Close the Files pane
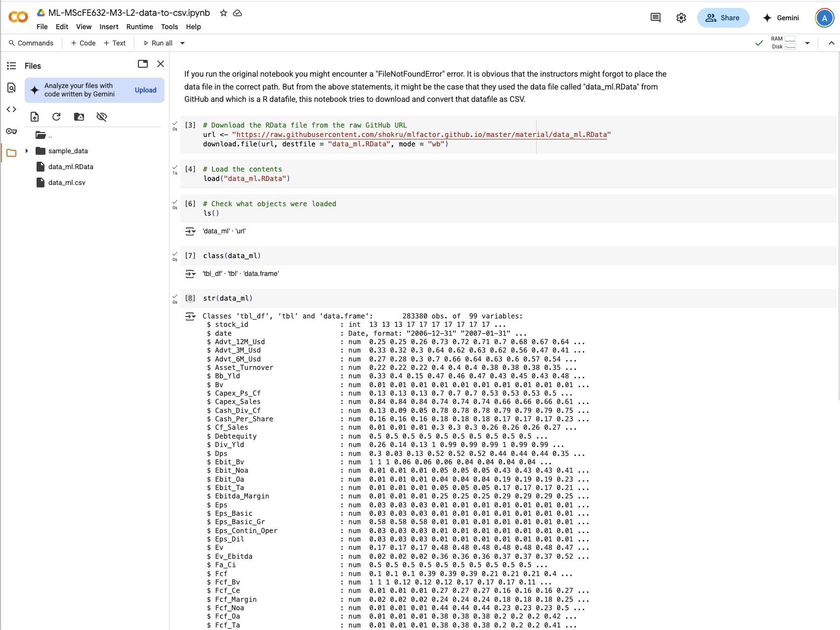840x630 pixels. pos(161,64)
